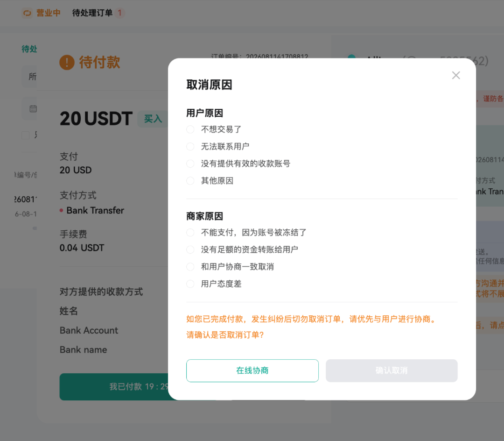Click the 20 USD payment amount
This screenshot has width=504, height=441.
pos(76,170)
